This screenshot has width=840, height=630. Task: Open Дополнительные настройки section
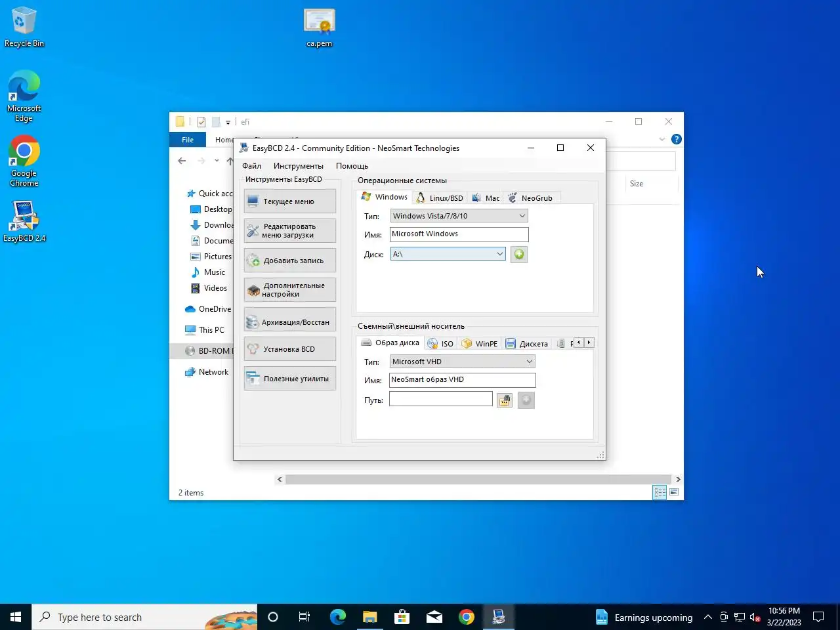[289, 290]
